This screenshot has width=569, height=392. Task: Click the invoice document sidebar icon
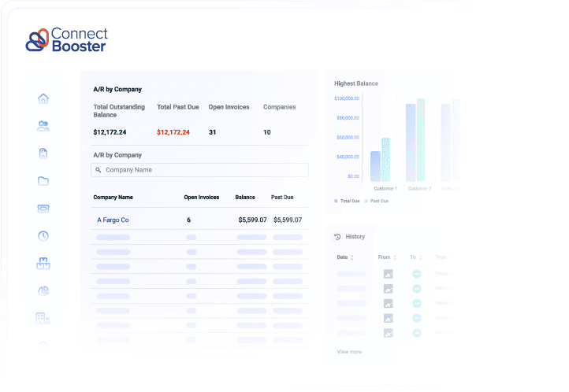[43, 153]
